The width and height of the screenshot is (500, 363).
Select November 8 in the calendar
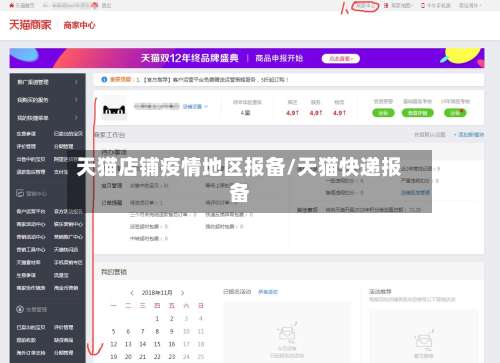(x=157, y=331)
